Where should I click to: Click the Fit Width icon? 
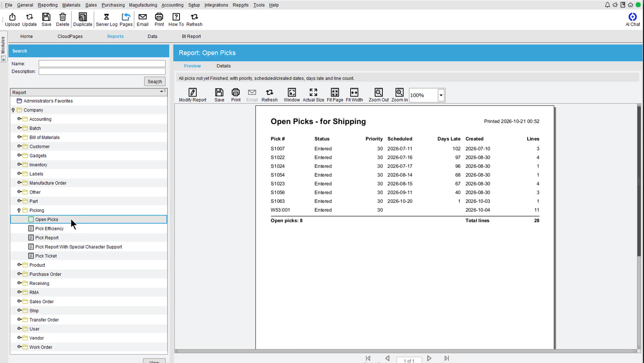click(x=354, y=95)
